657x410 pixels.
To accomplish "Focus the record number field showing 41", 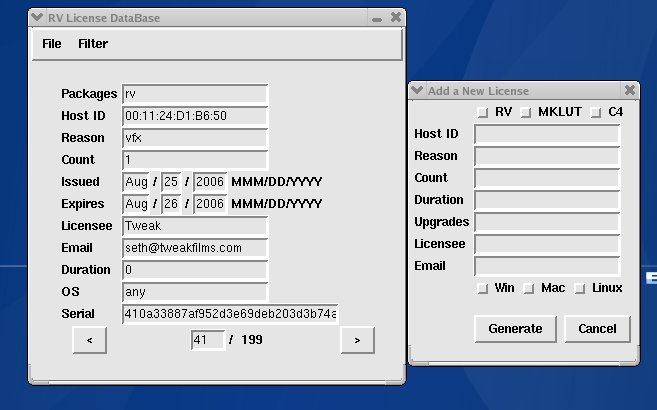I will coord(207,340).
